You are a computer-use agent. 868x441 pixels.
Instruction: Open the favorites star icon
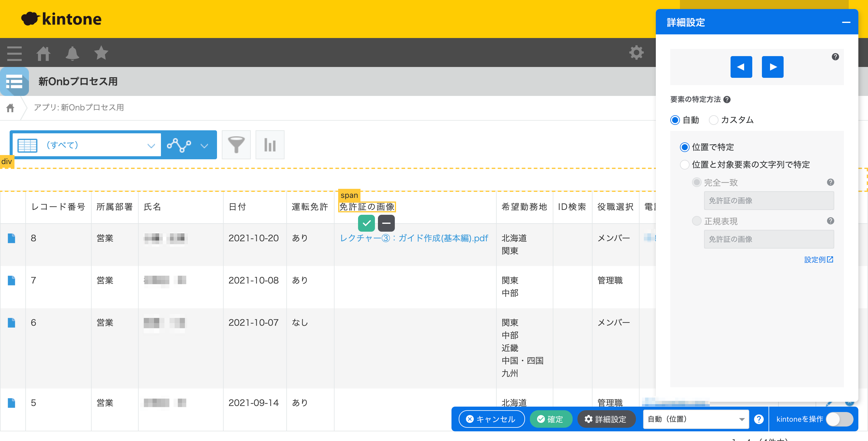pos(101,52)
